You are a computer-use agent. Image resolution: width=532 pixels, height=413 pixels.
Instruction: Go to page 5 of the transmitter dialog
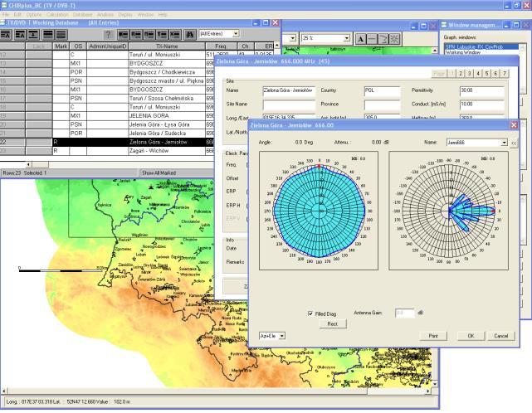(x=487, y=74)
